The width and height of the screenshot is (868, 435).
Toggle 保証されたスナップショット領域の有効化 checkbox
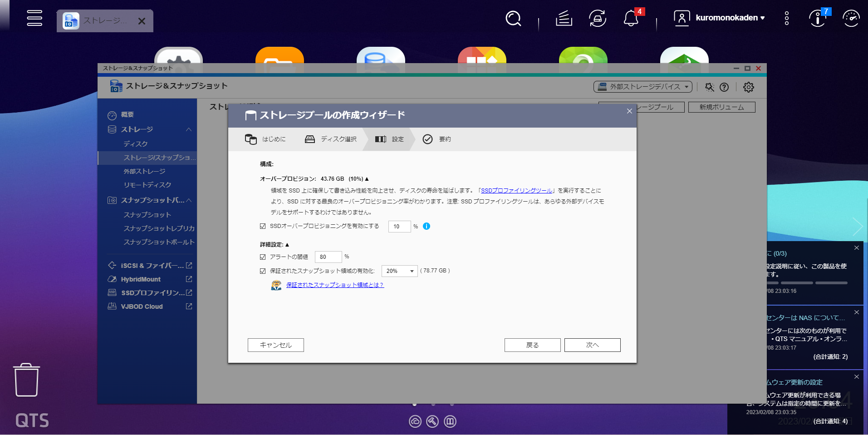263,271
